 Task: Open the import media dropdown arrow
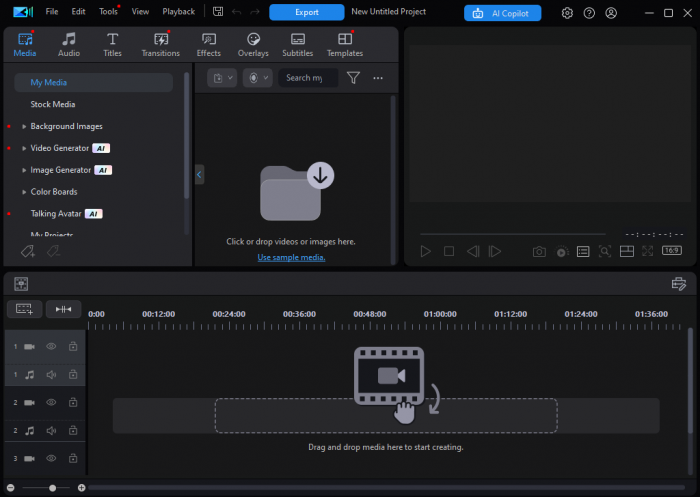[x=232, y=78]
